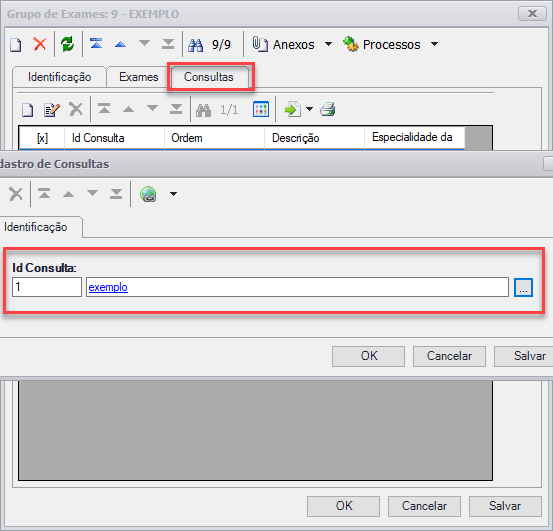553x531 pixels.
Task: Close the Grupo de Exames window
Action: coord(532,14)
